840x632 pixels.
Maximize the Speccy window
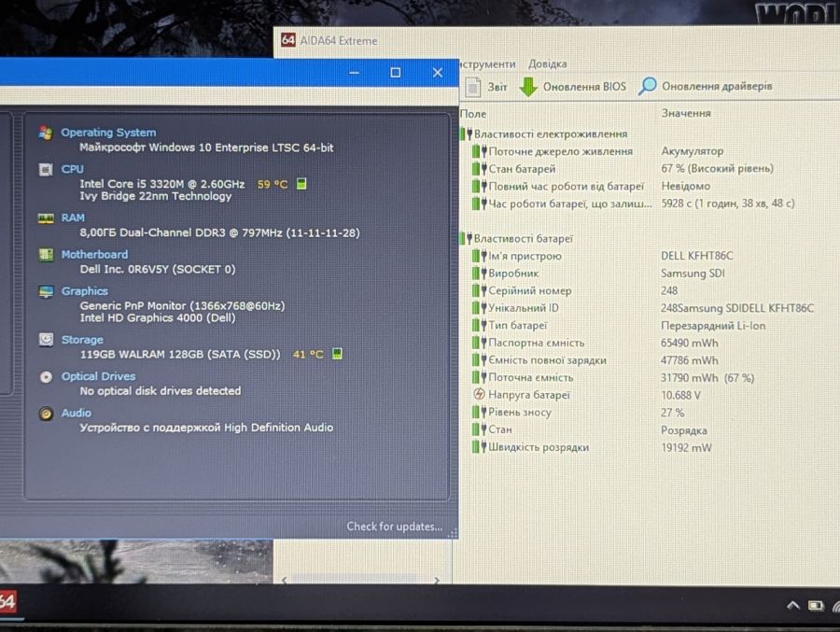click(396, 73)
